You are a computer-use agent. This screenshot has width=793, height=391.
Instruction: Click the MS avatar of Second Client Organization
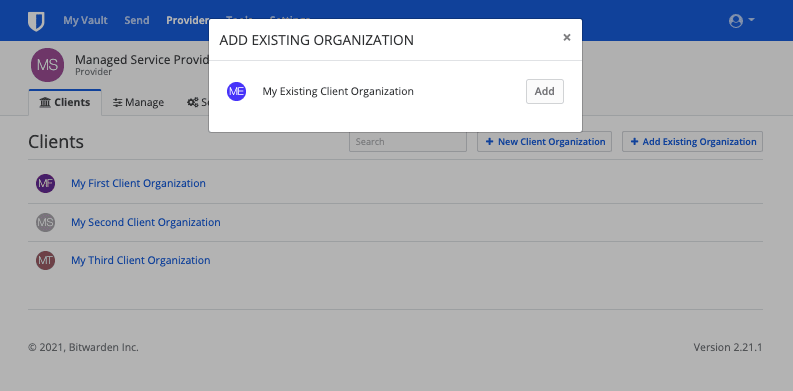tap(46, 222)
